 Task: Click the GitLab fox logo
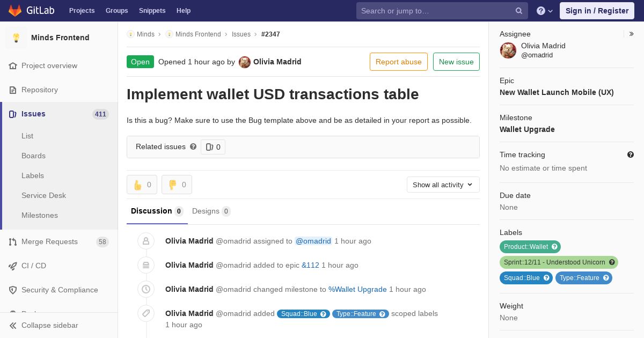15,10
